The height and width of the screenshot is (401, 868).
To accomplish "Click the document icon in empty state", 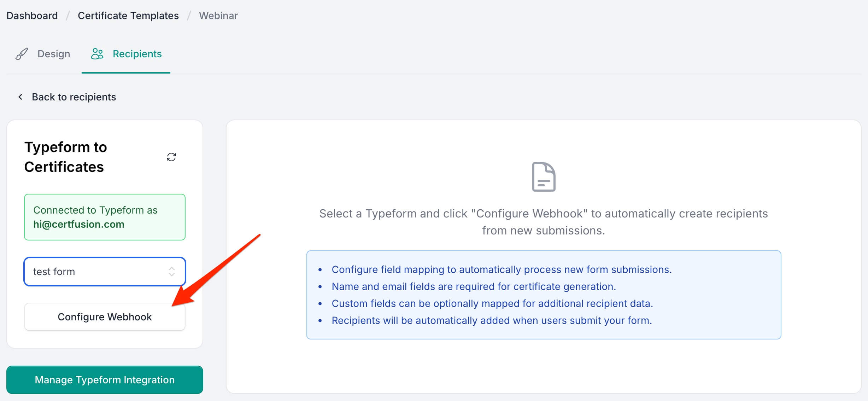I will [x=544, y=177].
